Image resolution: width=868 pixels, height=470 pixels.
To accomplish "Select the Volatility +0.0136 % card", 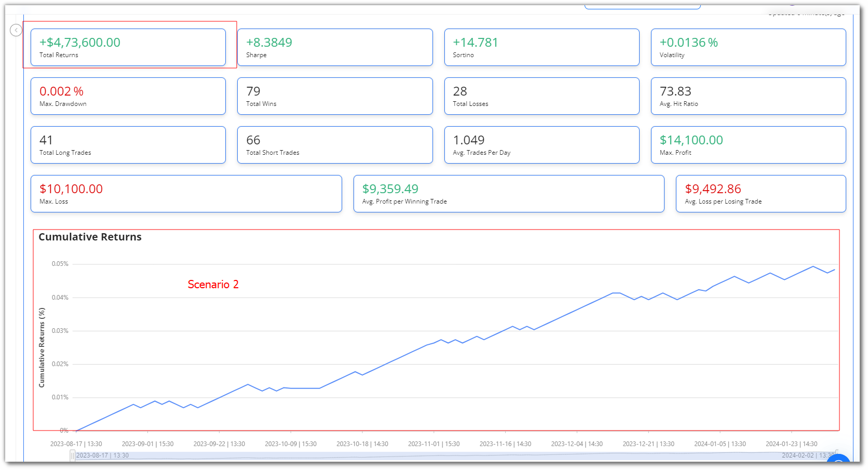I will [748, 47].
